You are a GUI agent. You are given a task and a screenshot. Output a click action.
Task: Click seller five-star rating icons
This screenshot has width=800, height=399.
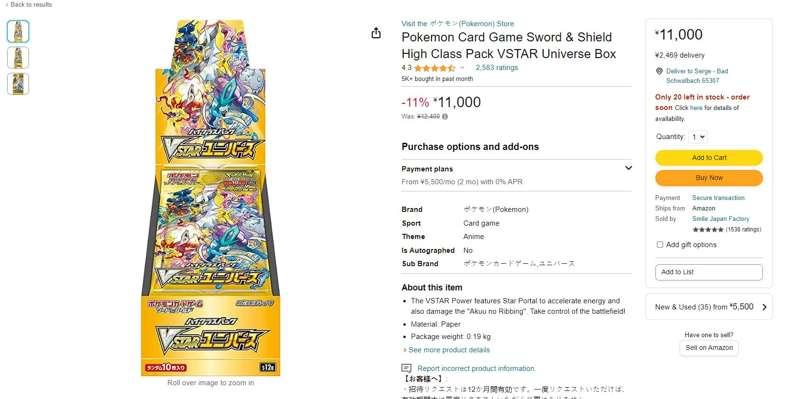708,230
